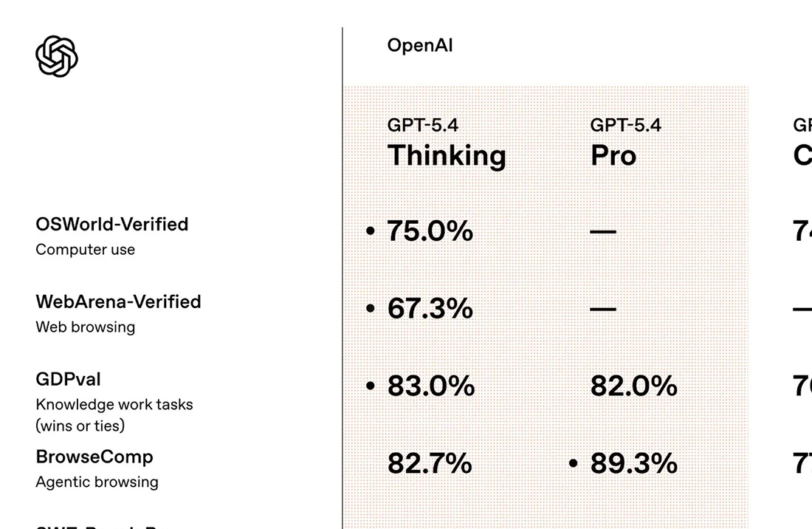
Task: Click the BrowseComp benchmark label
Action: pos(94,457)
